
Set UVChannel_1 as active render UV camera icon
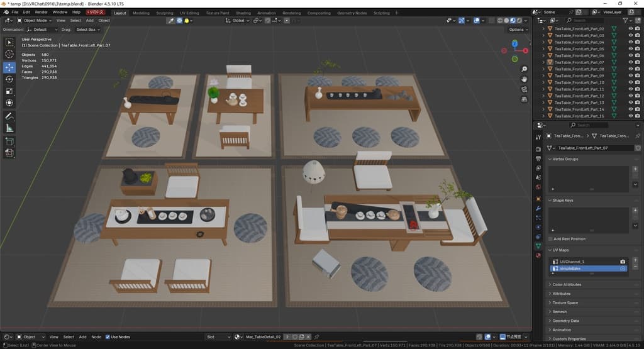(623, 262)
